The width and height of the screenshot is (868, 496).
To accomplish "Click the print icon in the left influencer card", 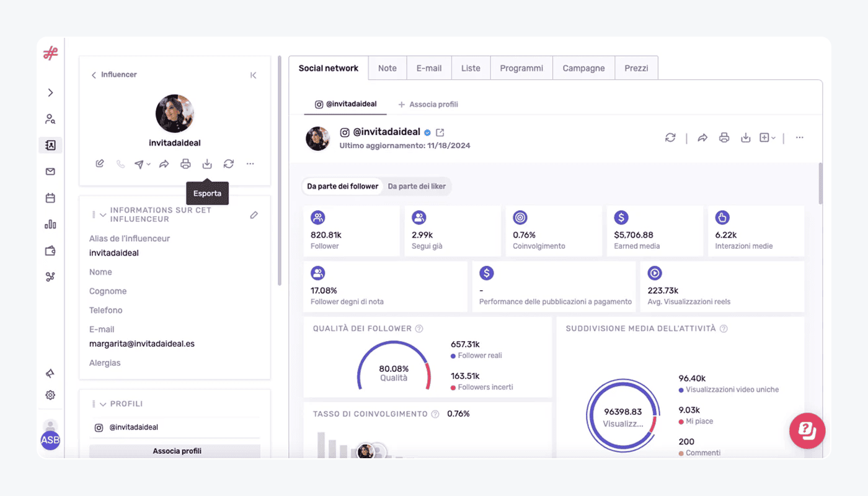I will click(x=185, y=164).
